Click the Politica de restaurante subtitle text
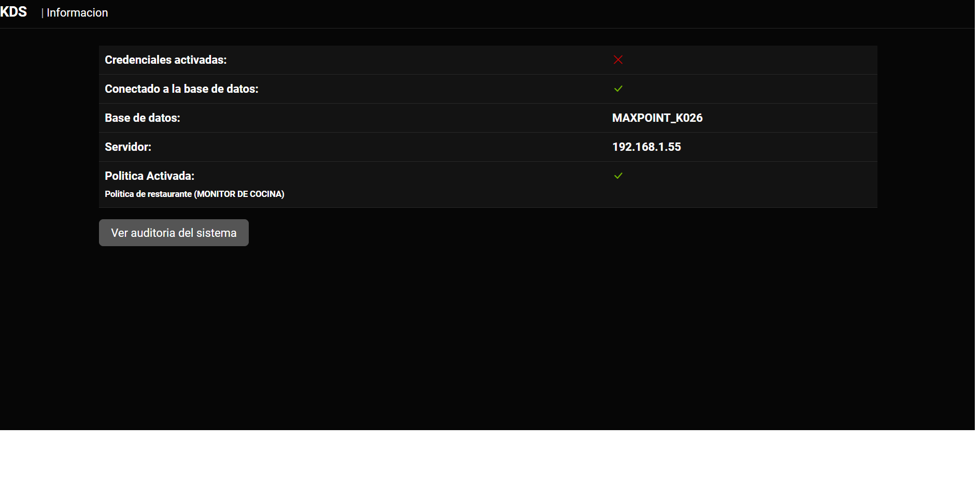The width and height of the screenshot is (980, 497). point(148,194)
